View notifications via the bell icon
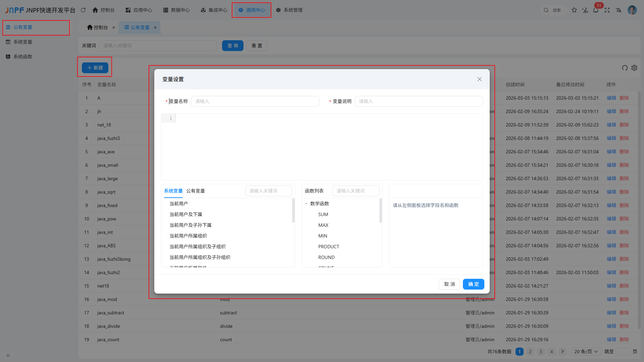Image resolution: width=644 pixels, height=362 pixels. click(596, 10)
